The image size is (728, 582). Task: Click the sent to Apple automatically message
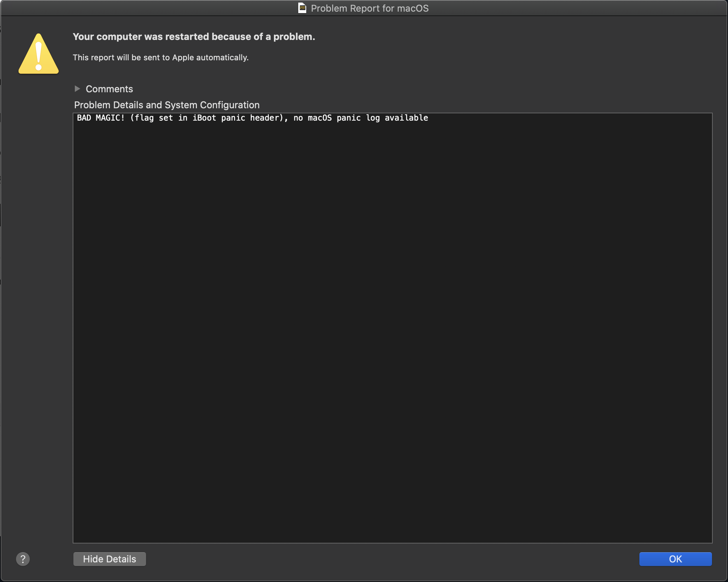point(161,57)
